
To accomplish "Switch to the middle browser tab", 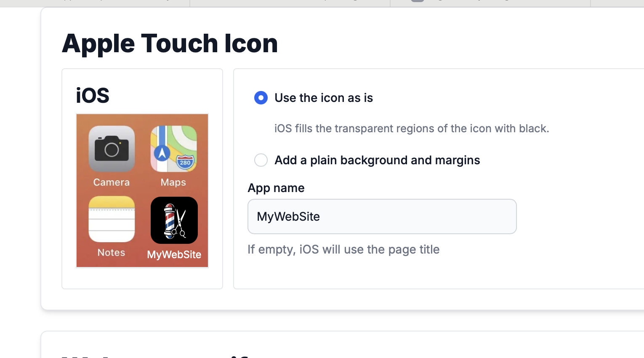I will point(290,2).
